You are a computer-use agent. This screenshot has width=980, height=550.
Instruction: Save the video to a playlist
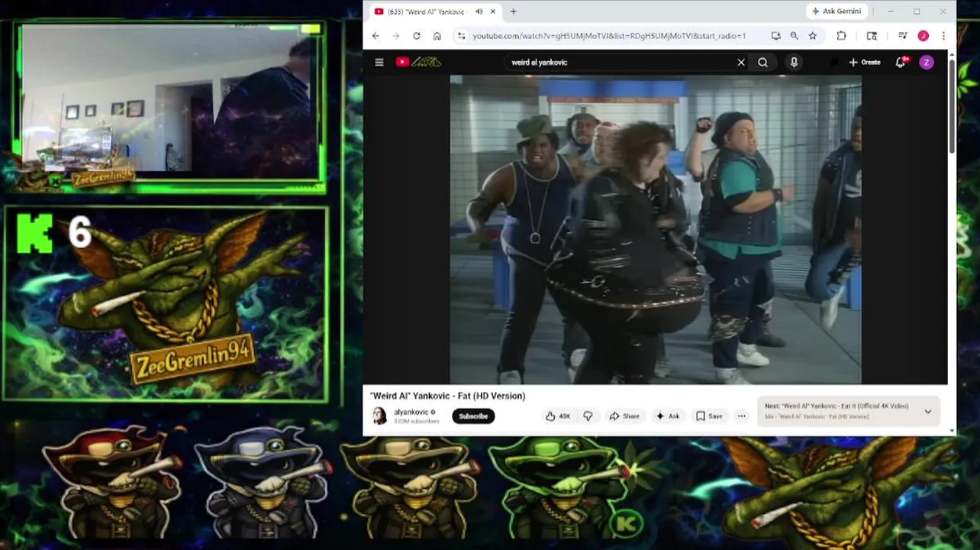[709, 416]
